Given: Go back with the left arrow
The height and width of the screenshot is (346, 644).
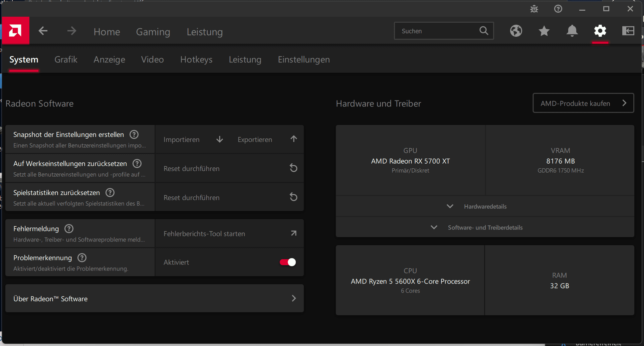Looking at the screenshot, I should [43, 31].
